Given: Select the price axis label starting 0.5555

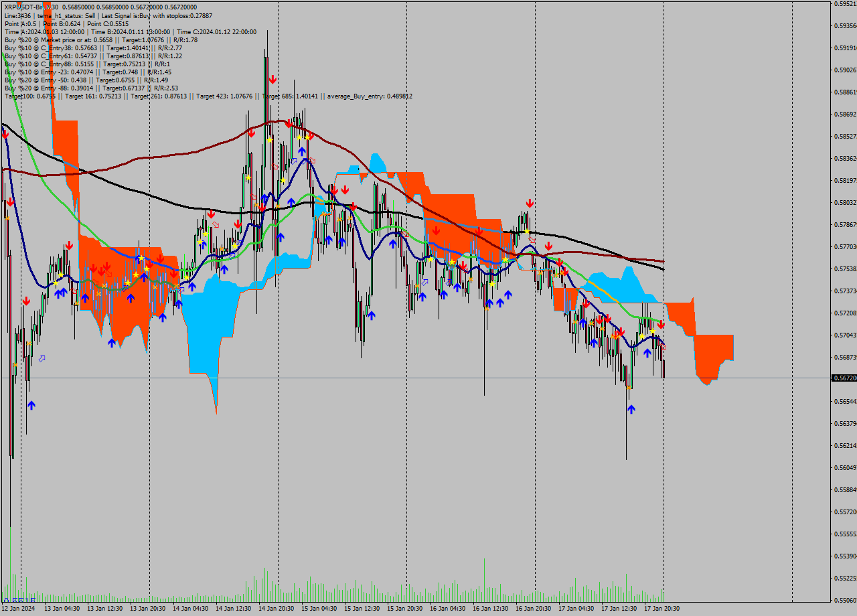Looking at the screenshot, I should [x=846, y=534].
